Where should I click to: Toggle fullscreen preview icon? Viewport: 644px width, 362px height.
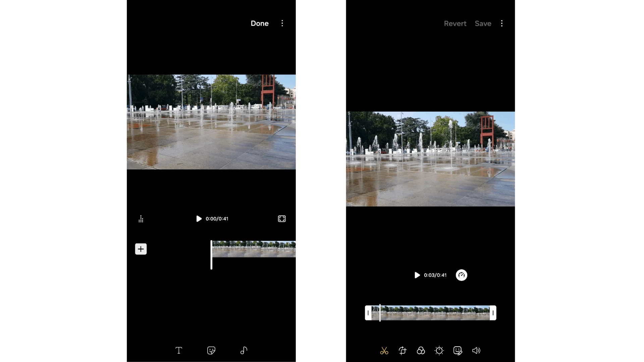[x=282, y=219]
